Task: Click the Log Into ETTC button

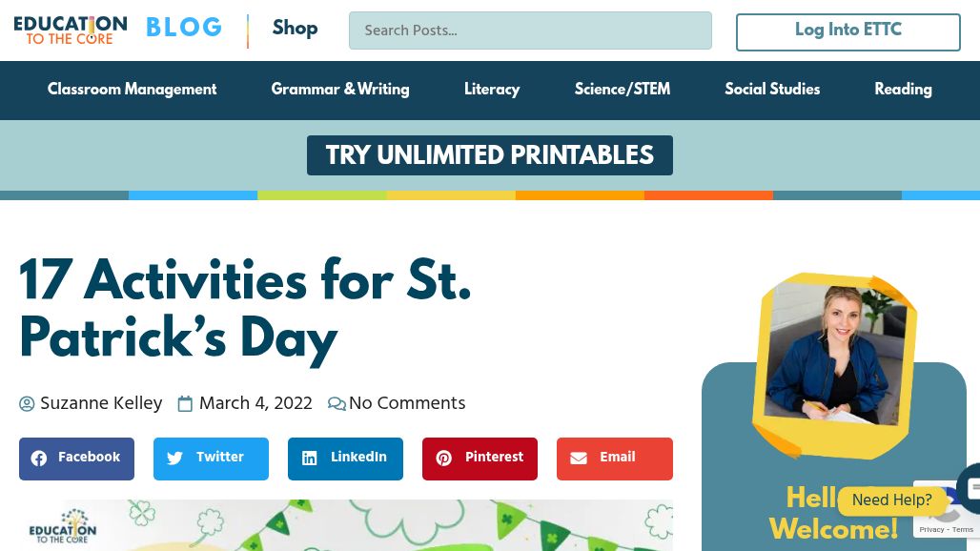Action: click(x=847, y=31)
